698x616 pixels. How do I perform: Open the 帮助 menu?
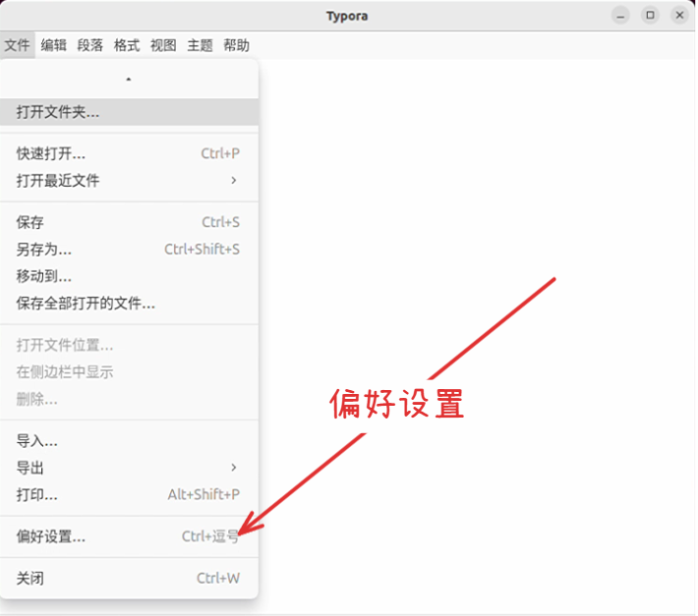pos(236,45)
